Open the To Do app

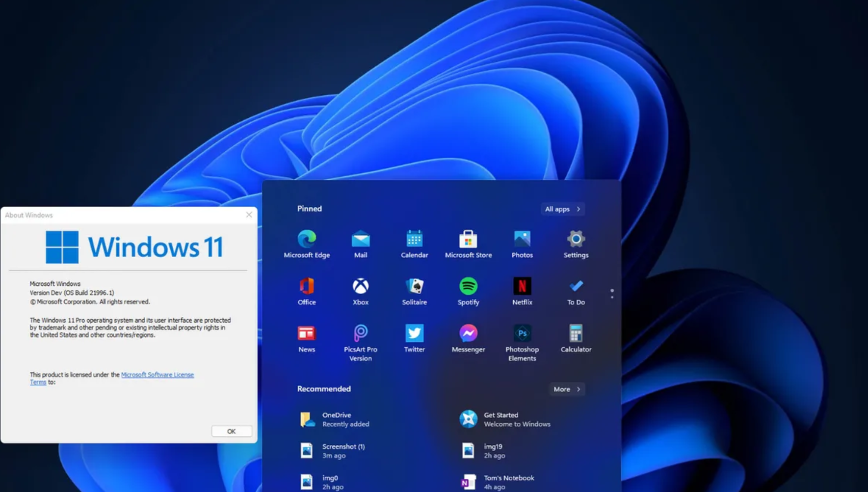pos(576,291)
